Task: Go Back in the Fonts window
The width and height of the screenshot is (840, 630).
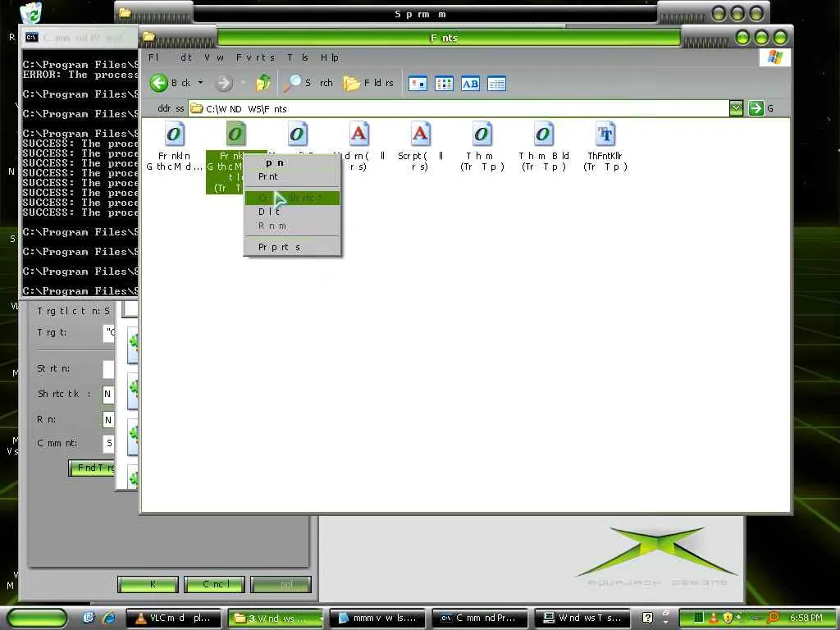Action: point(170,83)
